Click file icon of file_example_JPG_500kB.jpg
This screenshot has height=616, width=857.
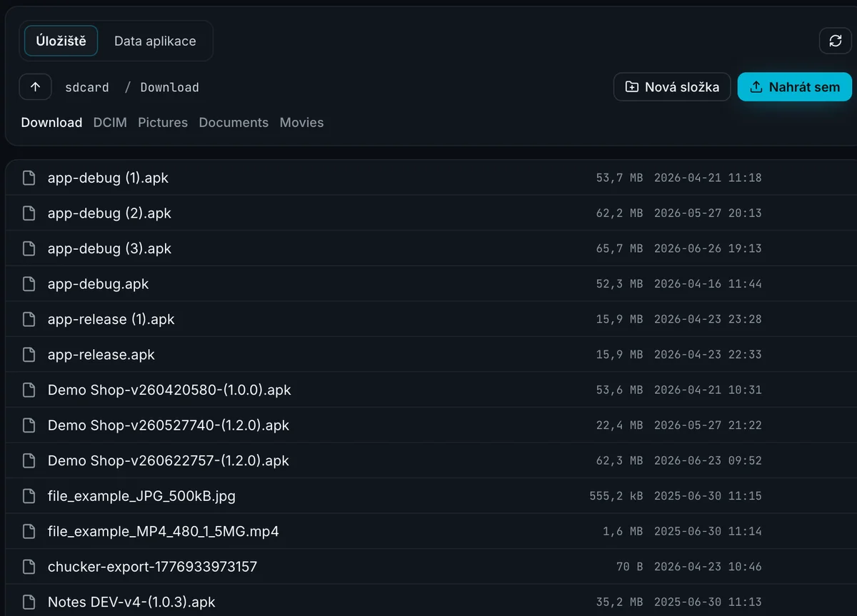click(29, 496)
